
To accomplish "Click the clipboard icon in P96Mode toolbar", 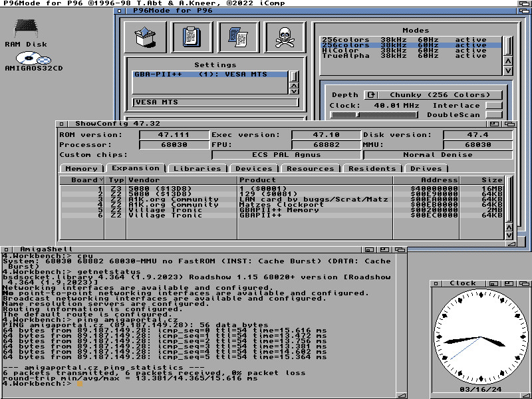I will coord(192,37).
